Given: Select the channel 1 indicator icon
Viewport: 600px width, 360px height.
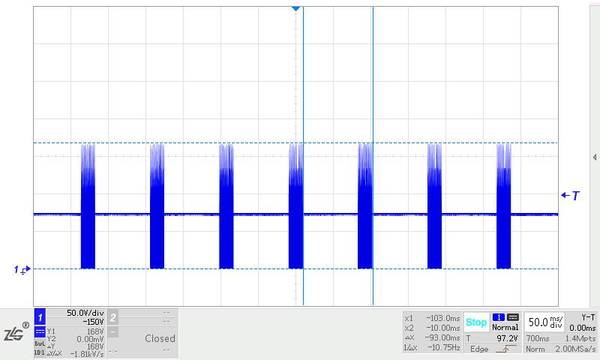Looking at the screenshot, I should click(x=40, y=317).
